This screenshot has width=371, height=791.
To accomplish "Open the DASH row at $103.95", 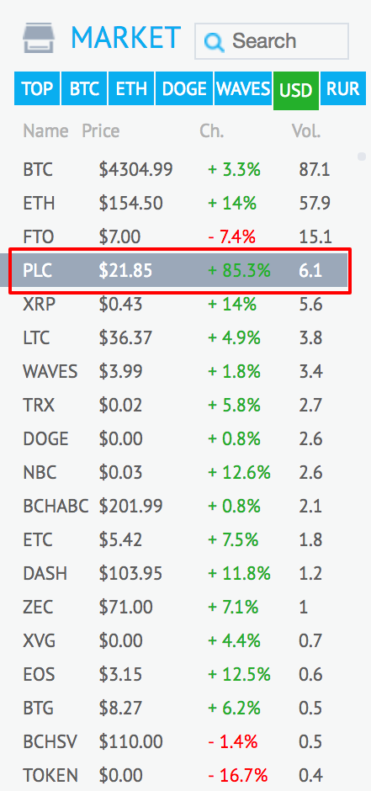I will tap(181, 574).
